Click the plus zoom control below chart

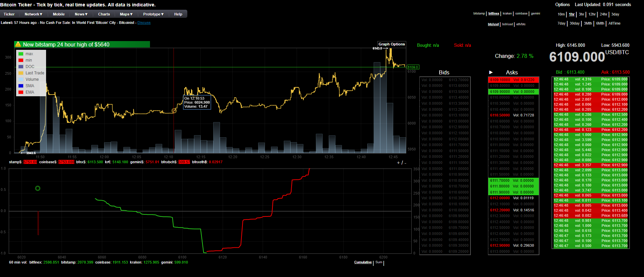[x=399, y=163]
